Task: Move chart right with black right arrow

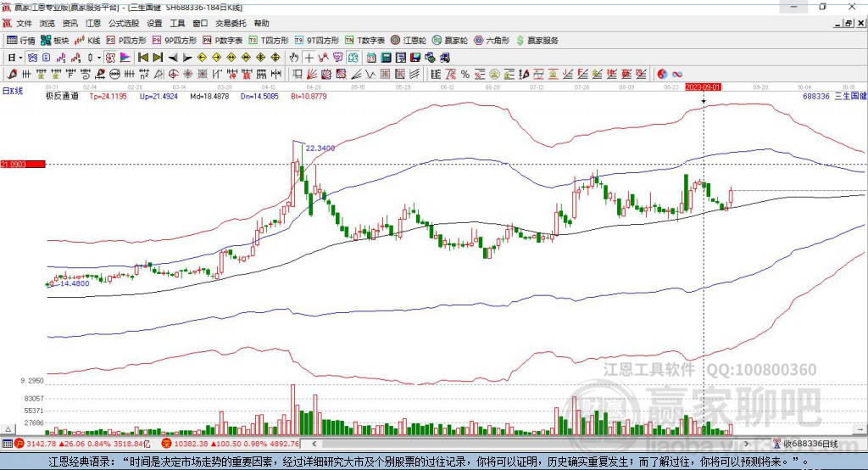Action: click(x=187, y=58)
